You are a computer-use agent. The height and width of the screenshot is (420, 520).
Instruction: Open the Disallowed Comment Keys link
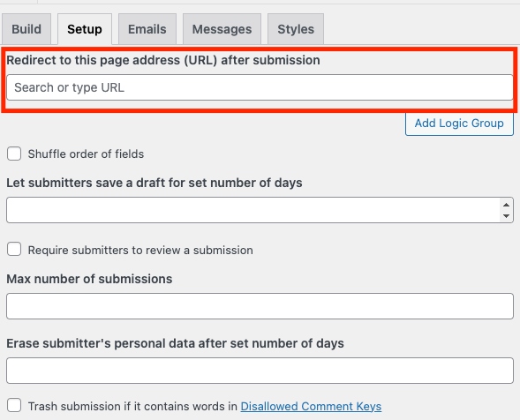311,407
